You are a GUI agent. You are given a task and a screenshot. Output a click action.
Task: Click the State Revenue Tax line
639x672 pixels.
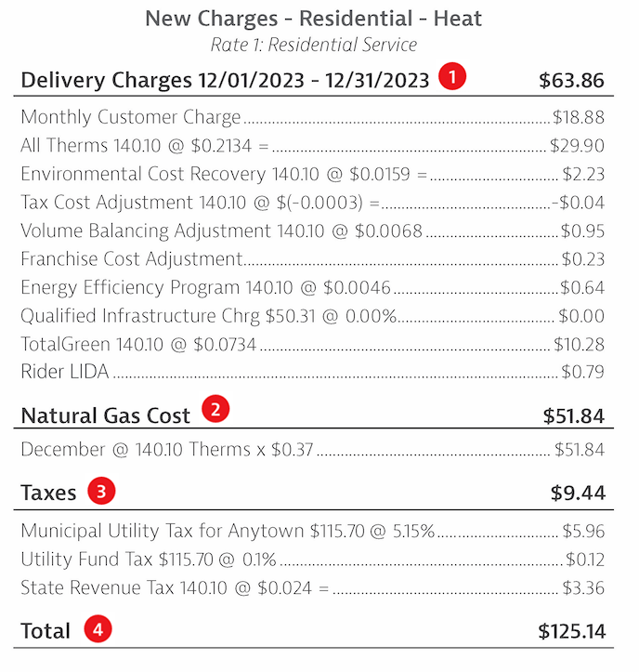(x=313, y=587)
